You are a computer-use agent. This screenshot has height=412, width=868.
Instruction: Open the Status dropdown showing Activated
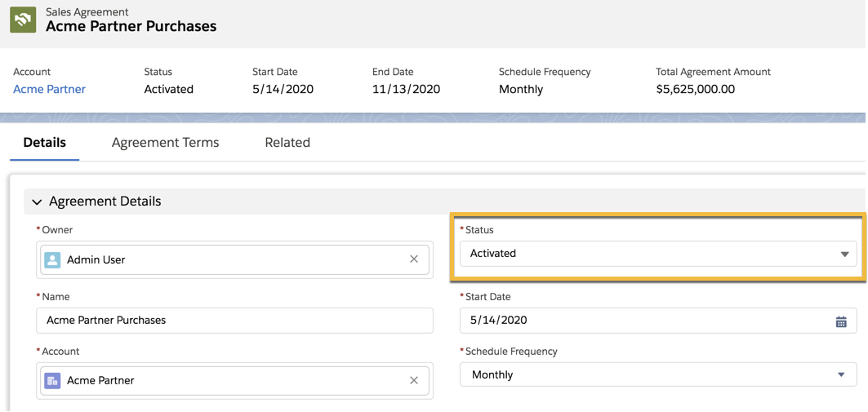click(x=658, y=253)
